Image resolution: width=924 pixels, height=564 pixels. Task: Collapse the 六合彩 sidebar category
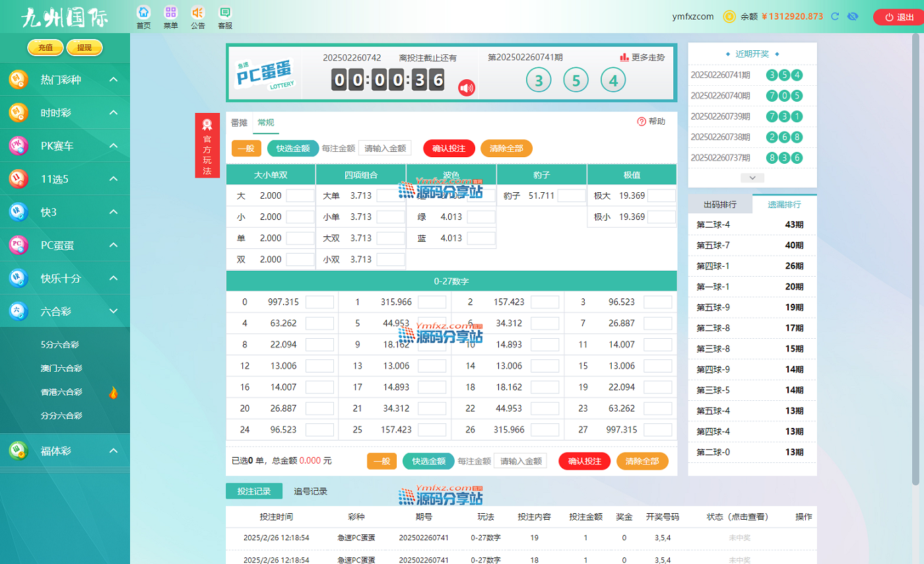114,311
